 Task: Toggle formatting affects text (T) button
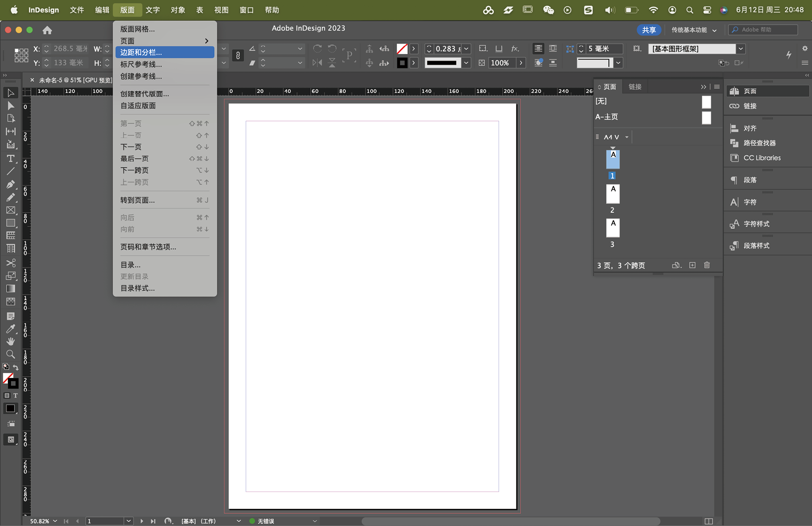click(15, 395)
